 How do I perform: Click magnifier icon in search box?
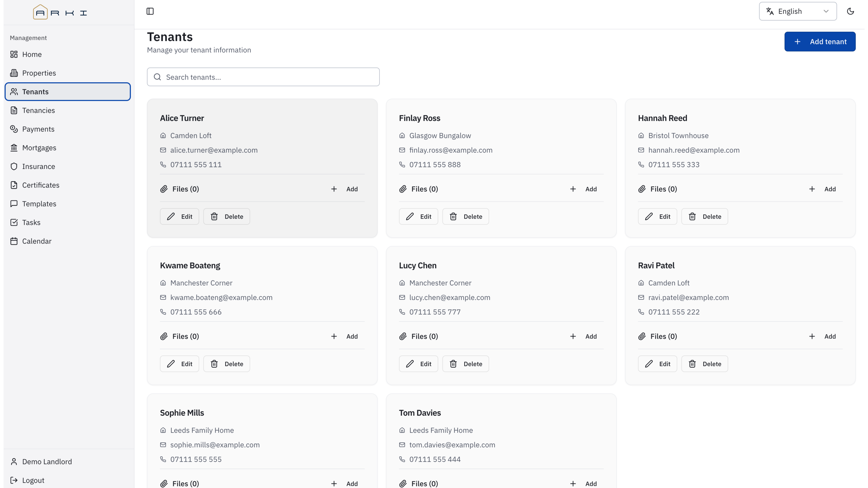coord(157,77)
